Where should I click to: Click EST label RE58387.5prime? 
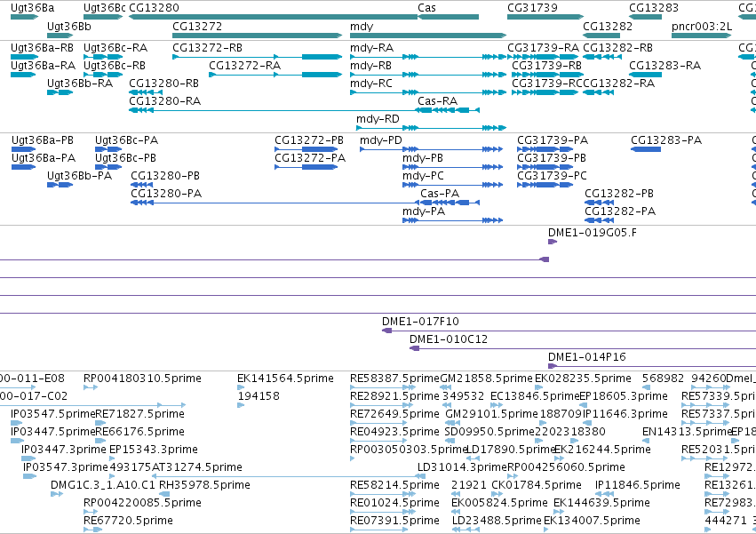coord(394,379)
